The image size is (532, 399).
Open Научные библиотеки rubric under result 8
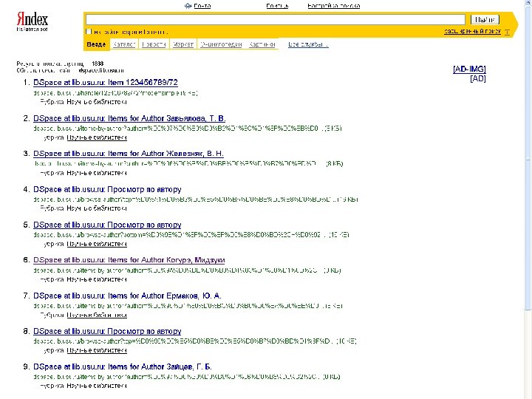[x=97, y=350]
